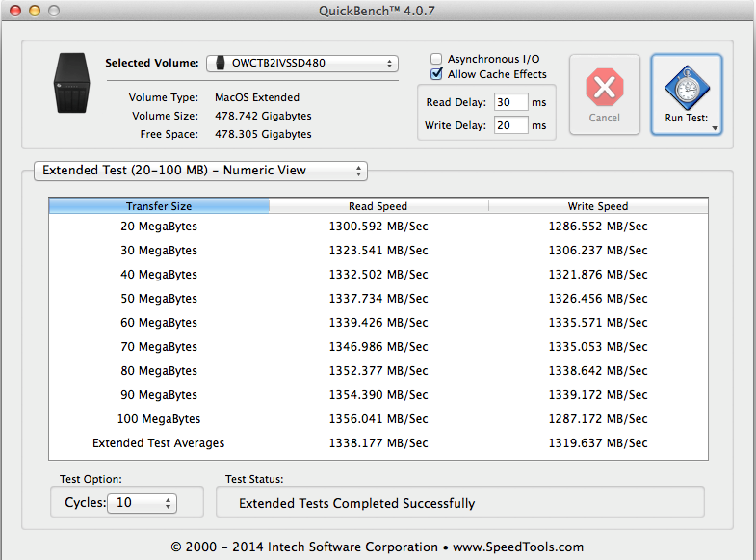Sort by Transfer Size column header
The height and width of the screenshot is (560, 756).
pyautogui.click(x=159, y=206)
